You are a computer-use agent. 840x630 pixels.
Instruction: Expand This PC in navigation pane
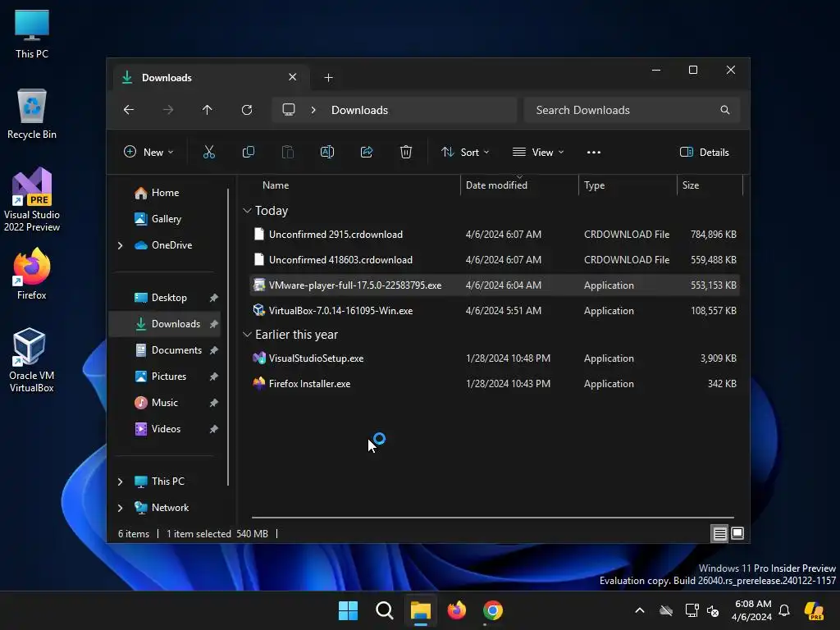(x=120, y=482)
